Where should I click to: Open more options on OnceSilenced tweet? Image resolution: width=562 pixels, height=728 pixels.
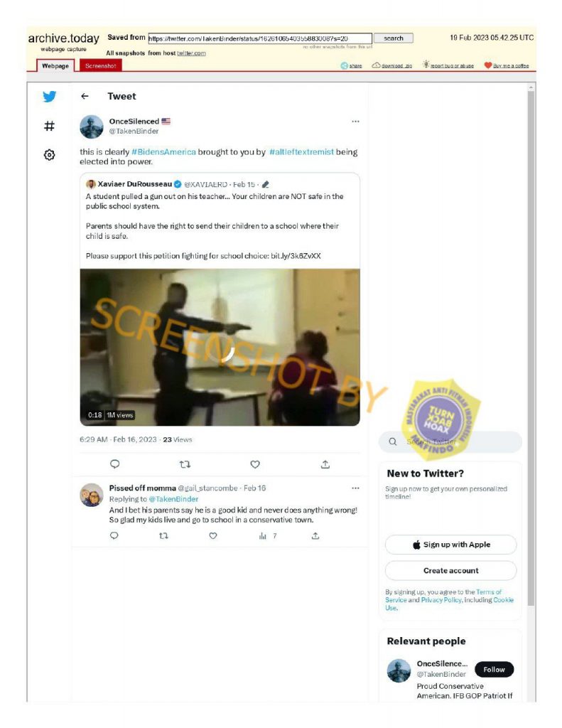click(355, 122)
